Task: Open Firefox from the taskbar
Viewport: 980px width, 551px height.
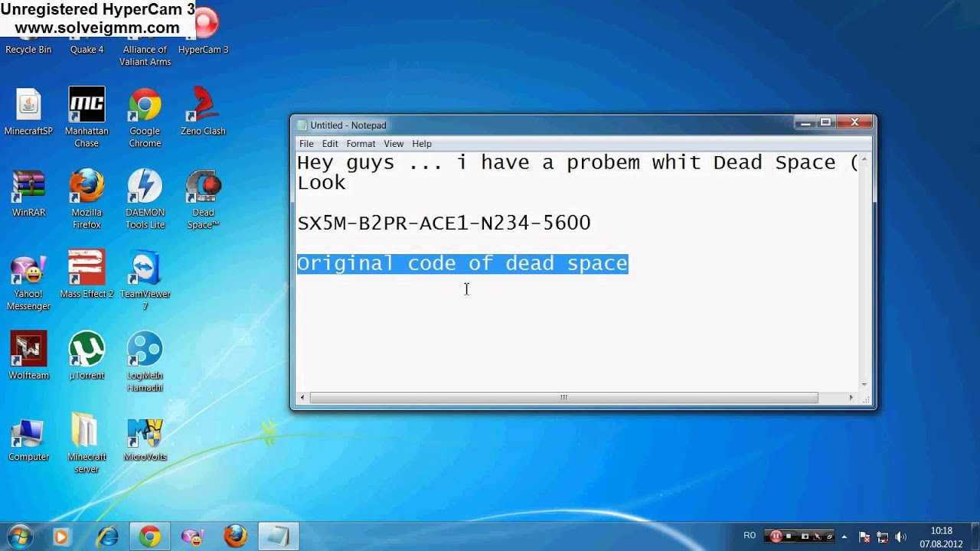Action: coord(235,536)
